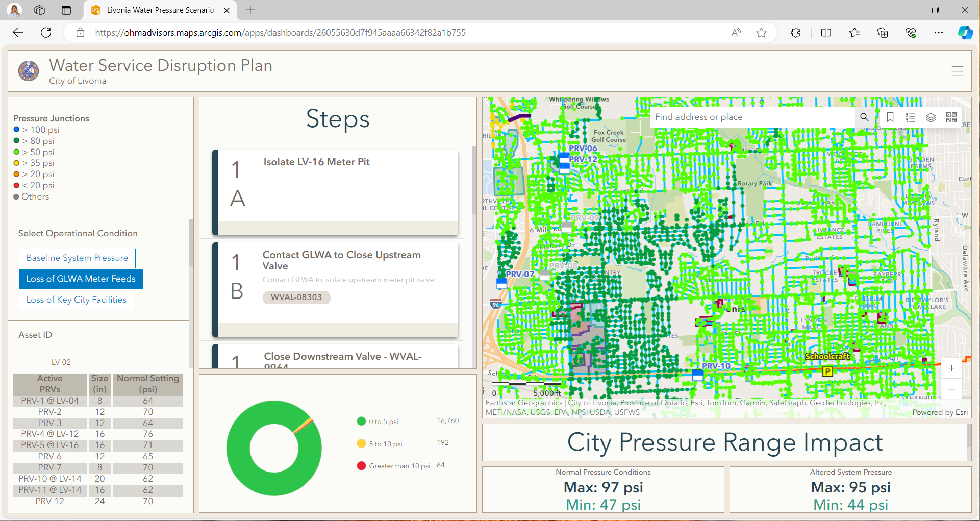Open the map bookmarks icon

(890, 117)
